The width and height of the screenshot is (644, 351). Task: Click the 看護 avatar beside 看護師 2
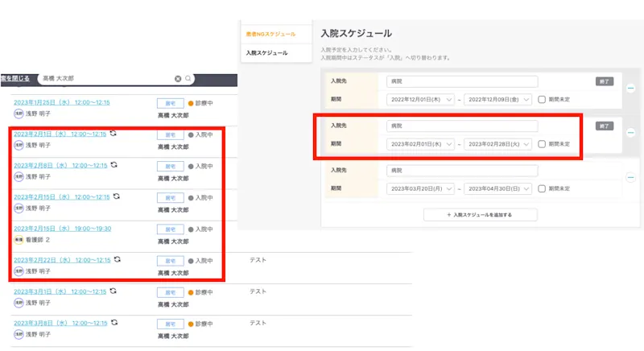(x=19, y=240)
